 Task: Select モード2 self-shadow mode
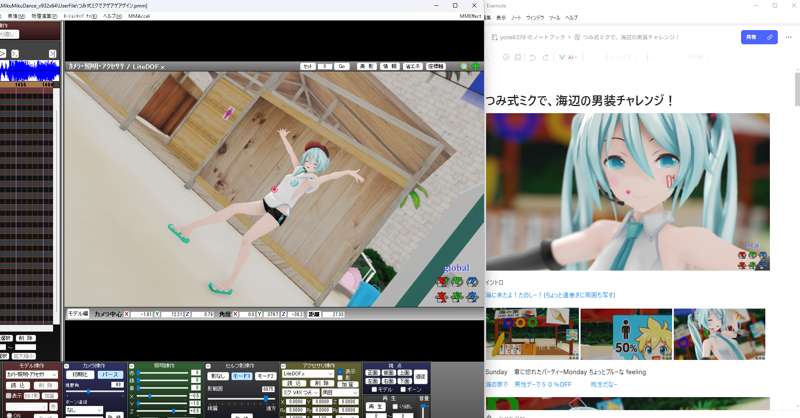[x=265, y=376]
